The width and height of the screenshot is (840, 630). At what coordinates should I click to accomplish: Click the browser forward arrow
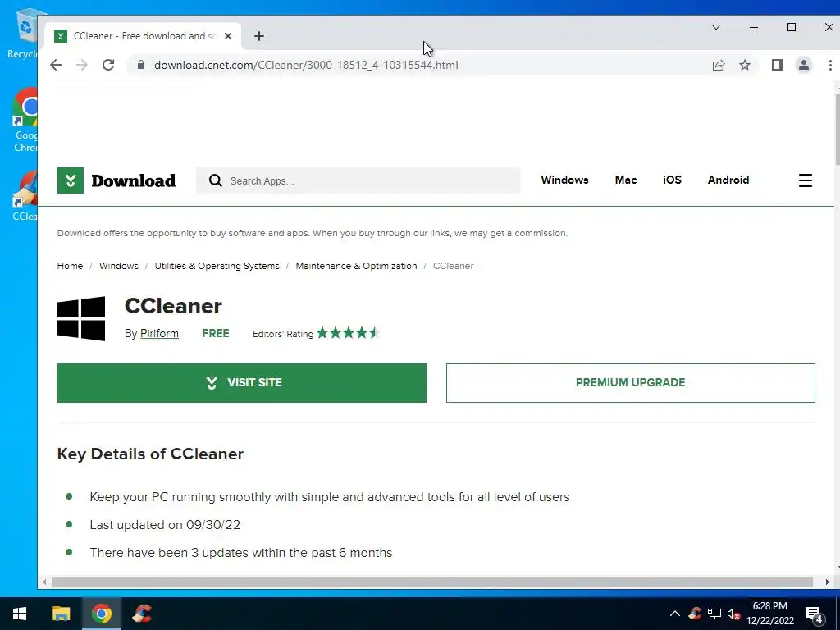[x=82, y=65]
